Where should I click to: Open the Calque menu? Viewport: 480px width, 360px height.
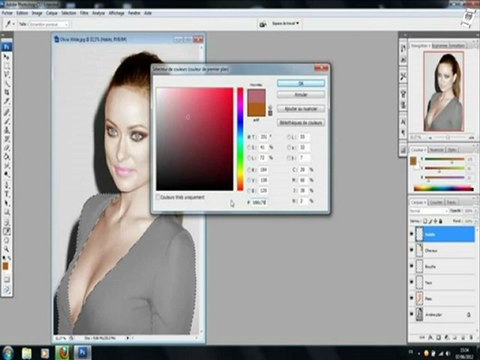52,13
